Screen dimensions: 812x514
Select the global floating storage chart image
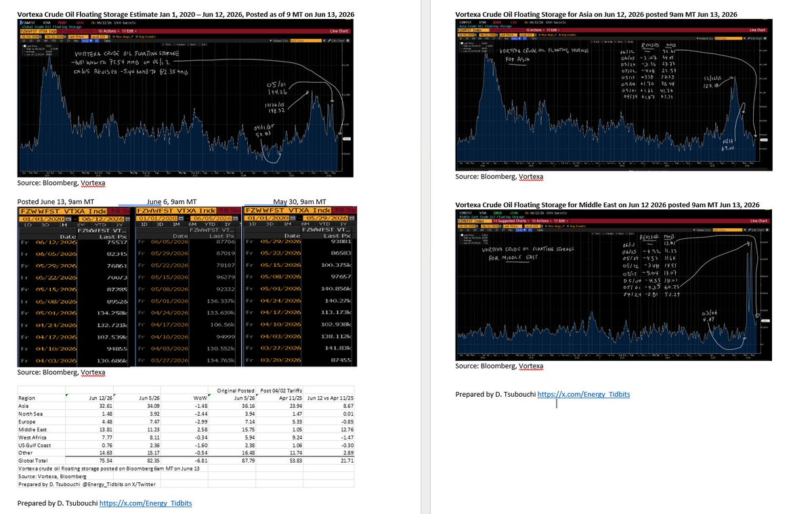[x=186, y=98]
